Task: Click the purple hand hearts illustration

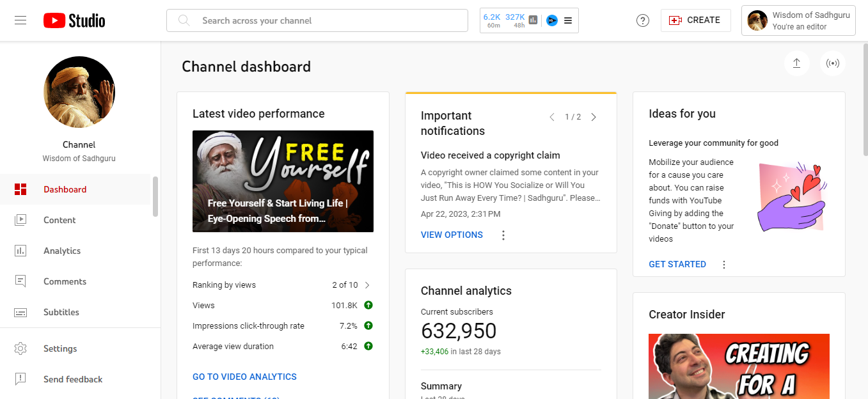Action: (x=791, y=197)
